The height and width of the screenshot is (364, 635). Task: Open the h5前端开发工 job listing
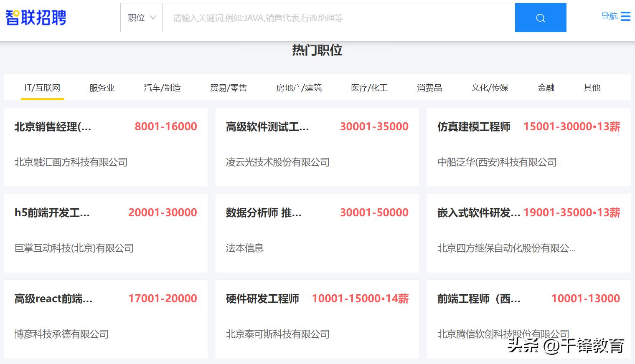(x=51, y=213)
